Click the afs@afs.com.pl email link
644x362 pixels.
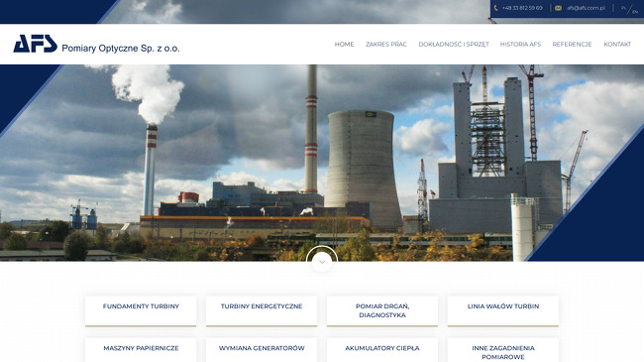pos(587,8)
